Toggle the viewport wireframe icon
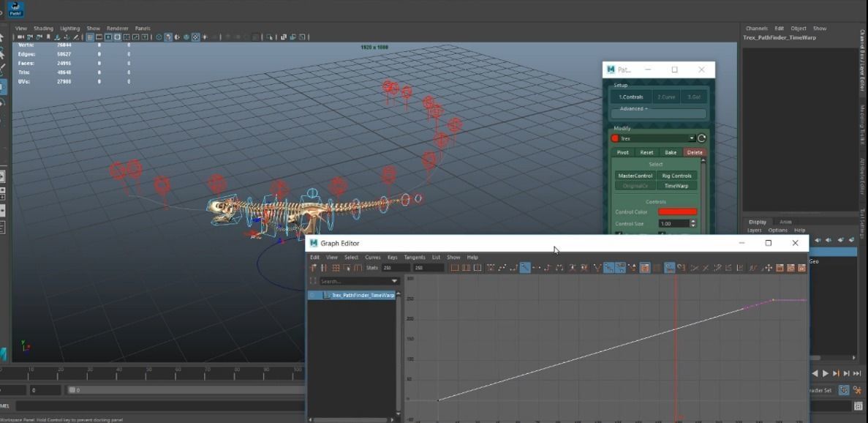 pos(159,37)
